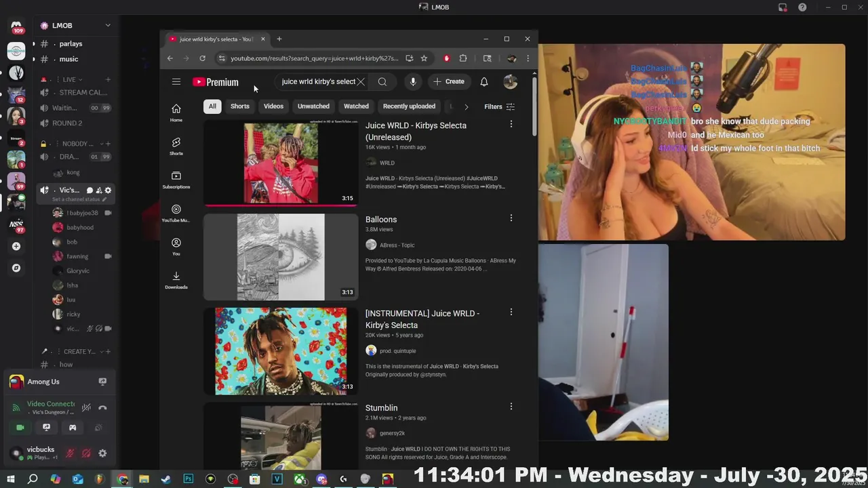Open YouTube notifications bell
This screenshot has height=488, width=868.
tap(484, 82)
